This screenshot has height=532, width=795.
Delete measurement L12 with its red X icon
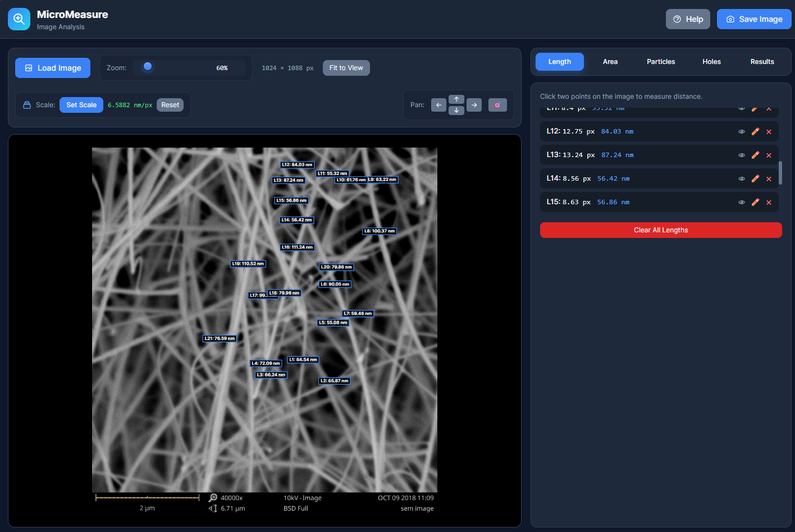point(769,131)
